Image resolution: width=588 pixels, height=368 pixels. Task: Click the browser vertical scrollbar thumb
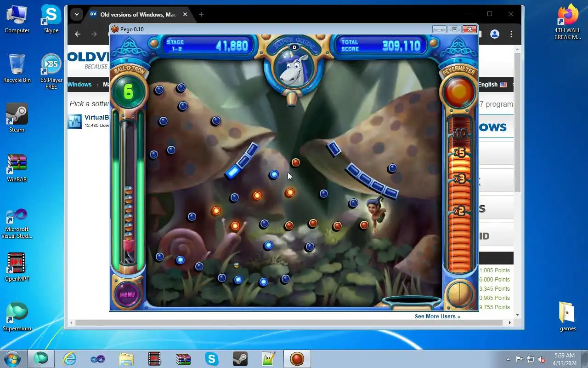tap(518, 123)
